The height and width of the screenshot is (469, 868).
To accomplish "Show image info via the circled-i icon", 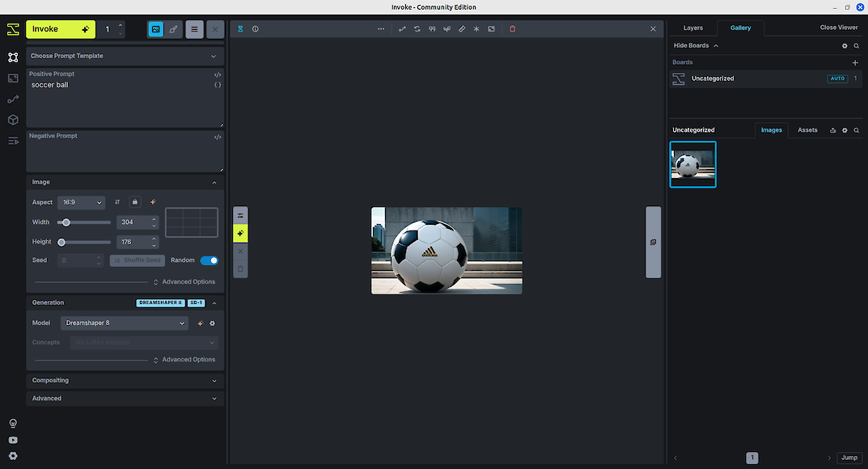I will point(255,29).
